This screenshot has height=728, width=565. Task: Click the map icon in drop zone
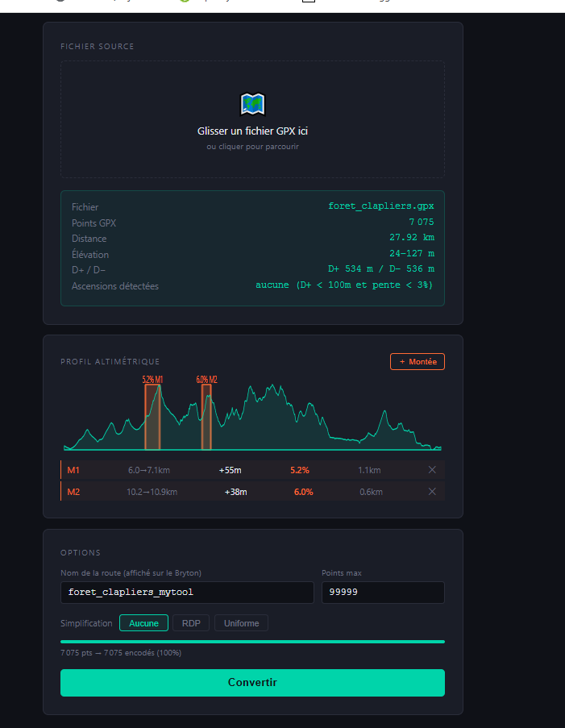click(x=252, y=104)
